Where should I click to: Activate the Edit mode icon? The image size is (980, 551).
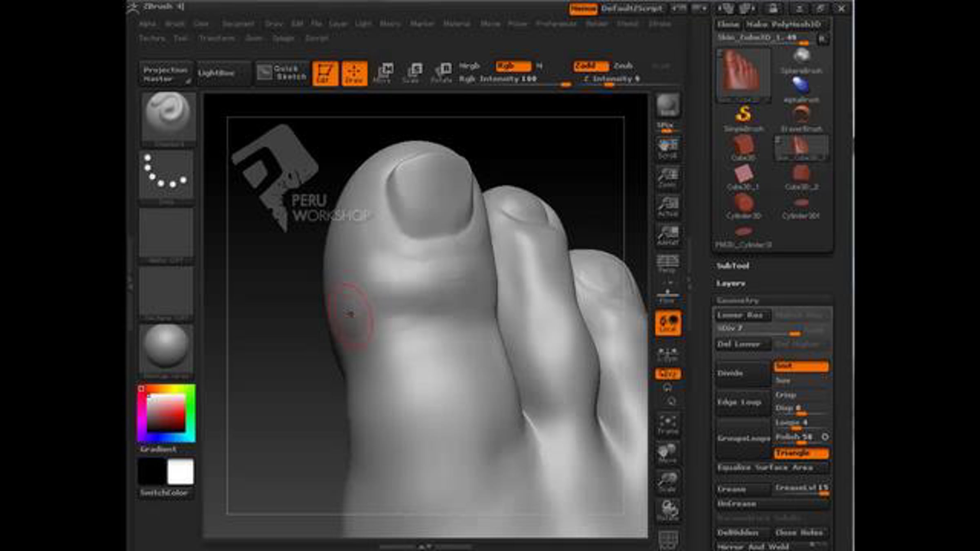click(x=325, y=73)
